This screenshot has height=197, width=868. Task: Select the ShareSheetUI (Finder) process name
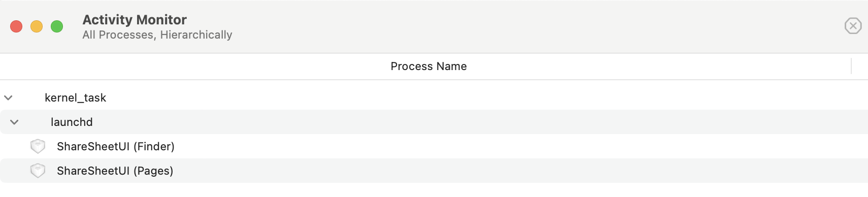coord(116,146)
